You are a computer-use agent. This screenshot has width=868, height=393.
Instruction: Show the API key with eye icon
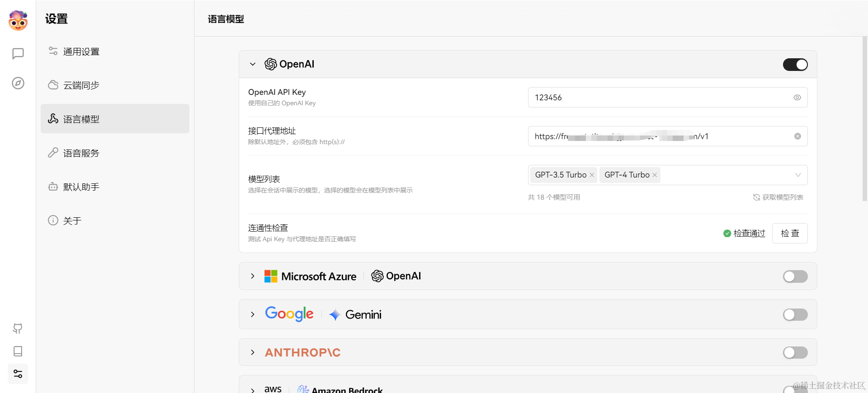[797, 98]
